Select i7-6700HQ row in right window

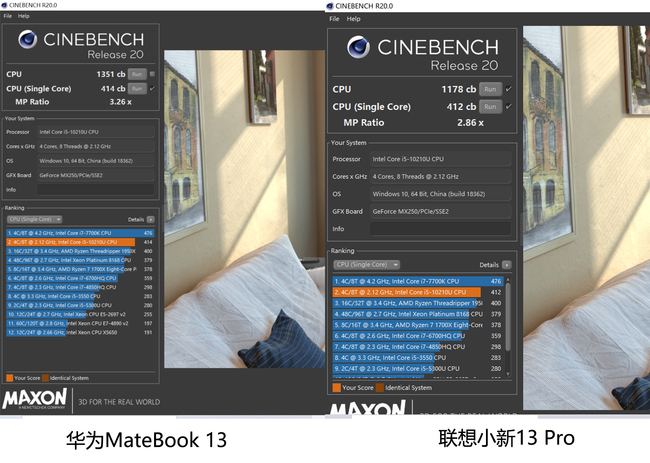[418, 336]
